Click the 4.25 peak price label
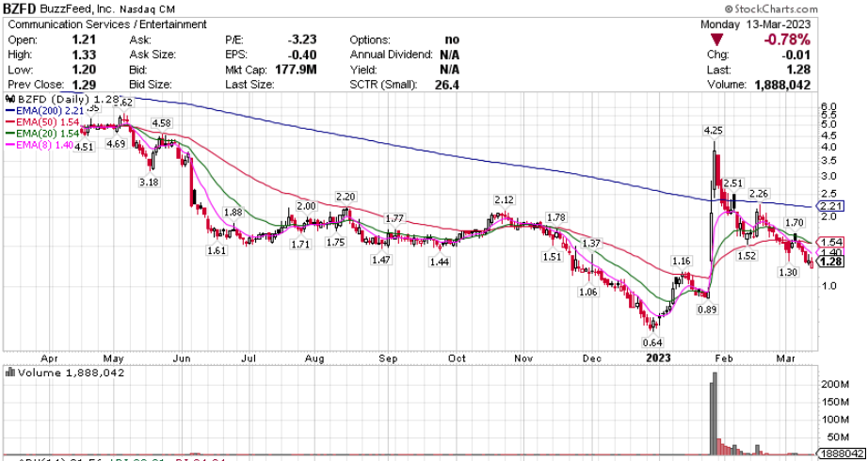Image resolution: width=868 pixels, height=461 pixels. click(713, 131)
